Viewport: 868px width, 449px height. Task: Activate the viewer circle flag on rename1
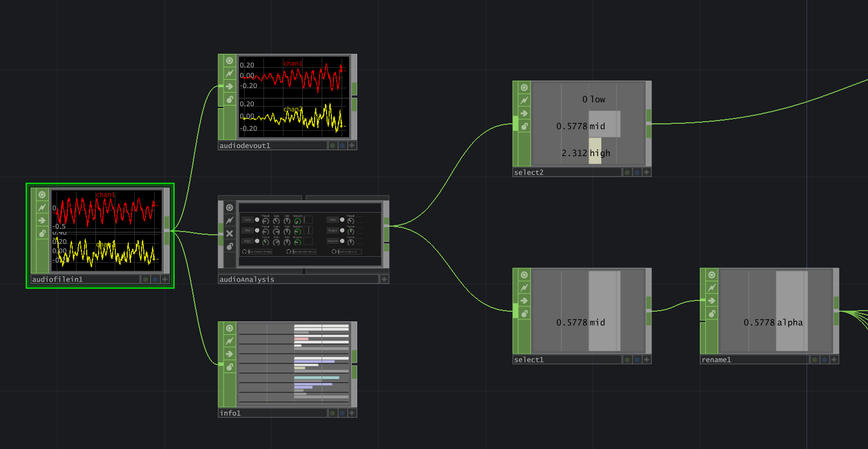point(712,275)
